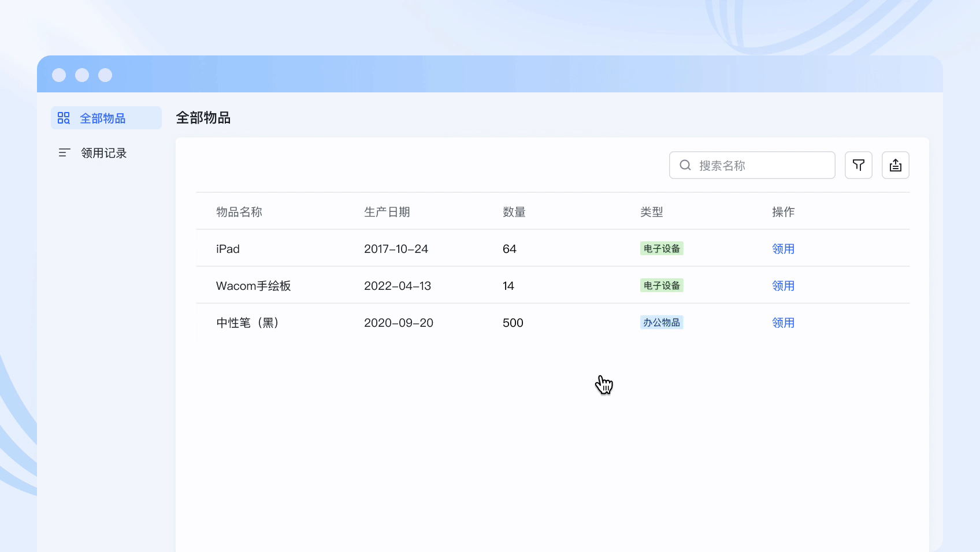Click the export icon button
Screen dimensions: 980x552
[895, 165]
